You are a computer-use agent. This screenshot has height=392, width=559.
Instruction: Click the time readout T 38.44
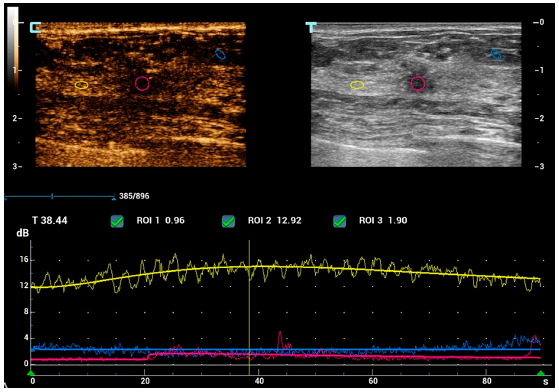point(50,220)
